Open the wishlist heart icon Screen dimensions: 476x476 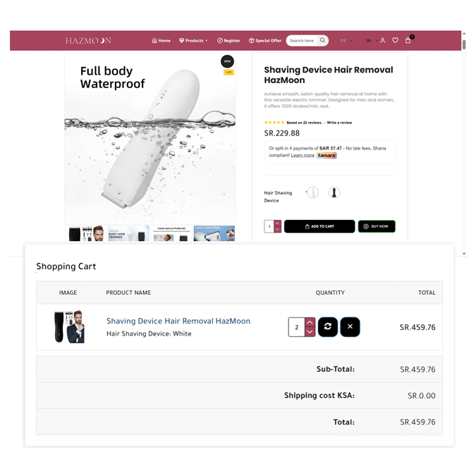[395, 40]
